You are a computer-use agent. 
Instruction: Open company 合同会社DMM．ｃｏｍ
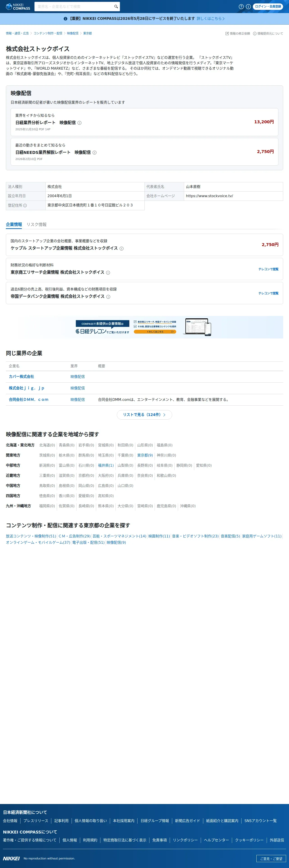[29, 400]
